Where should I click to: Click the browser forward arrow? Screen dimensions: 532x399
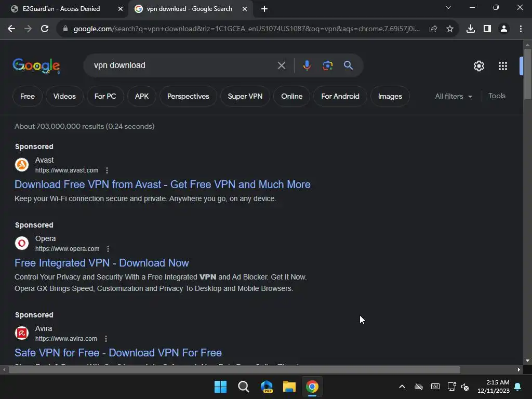pyautogui.click(x=28, y=29)
